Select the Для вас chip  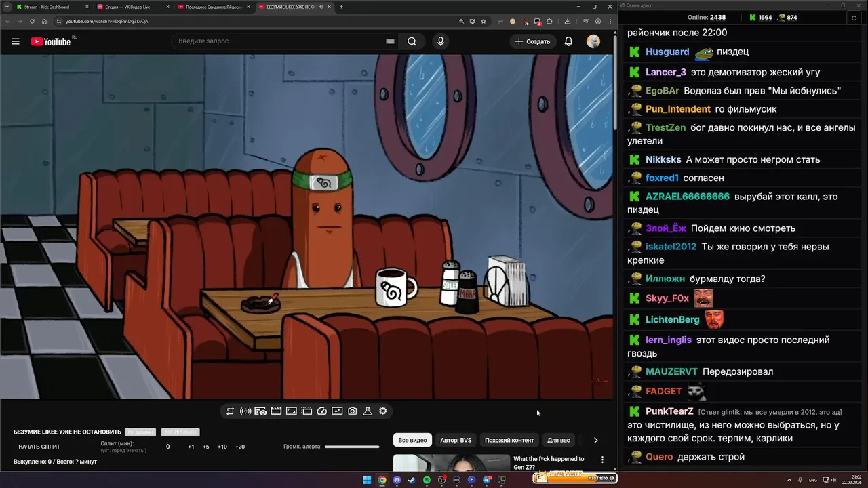[559, 440]
